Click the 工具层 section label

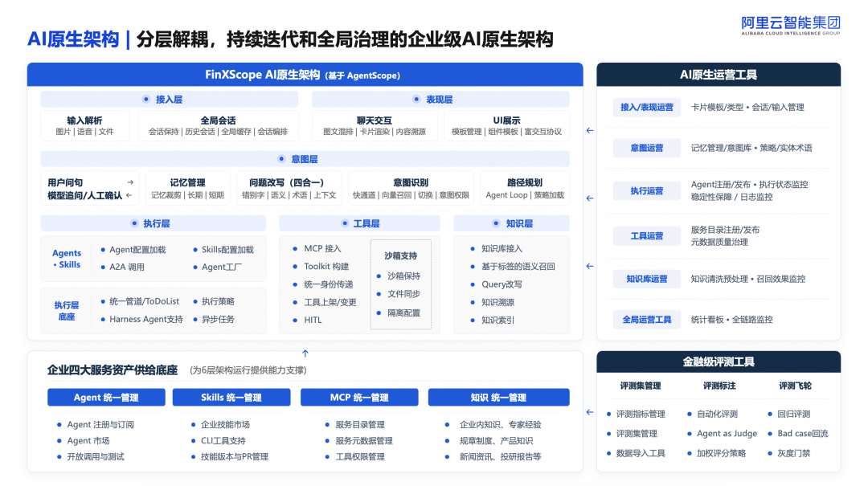coord(360,223)
